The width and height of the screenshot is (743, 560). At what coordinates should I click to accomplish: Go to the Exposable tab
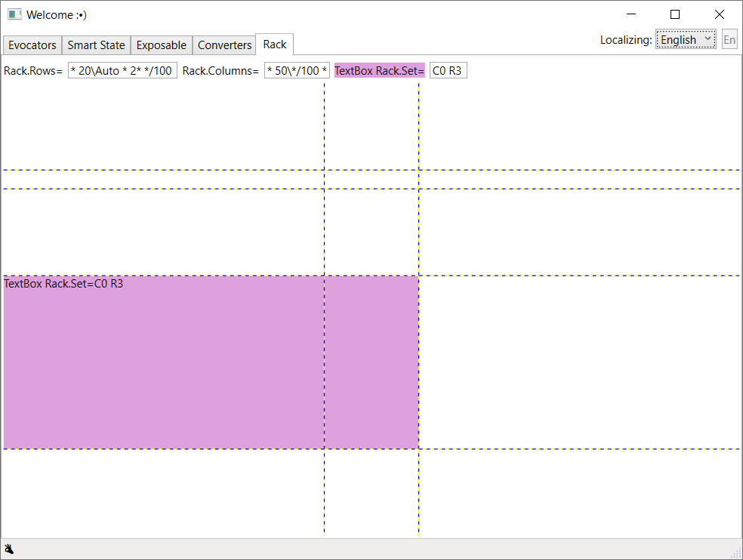click(162, 45)
